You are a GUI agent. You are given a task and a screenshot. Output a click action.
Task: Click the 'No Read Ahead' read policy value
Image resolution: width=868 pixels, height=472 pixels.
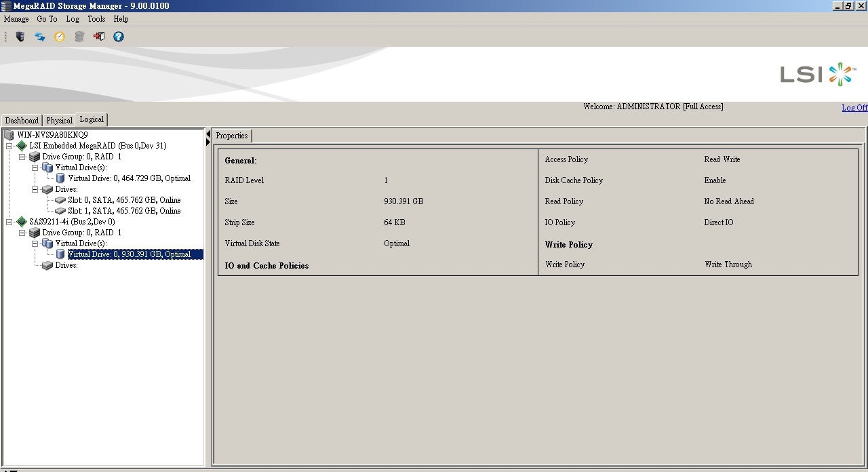tap(729, 201)
